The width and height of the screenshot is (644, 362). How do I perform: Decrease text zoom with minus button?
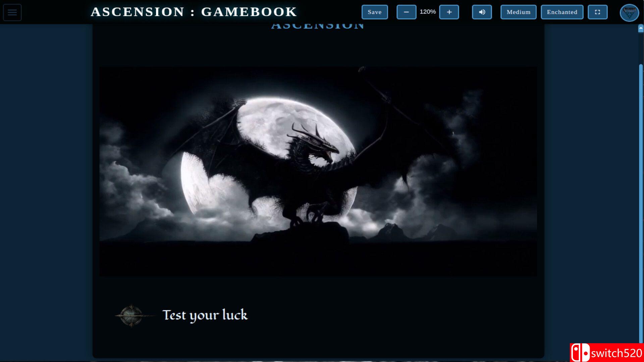(x=406, y=12)
